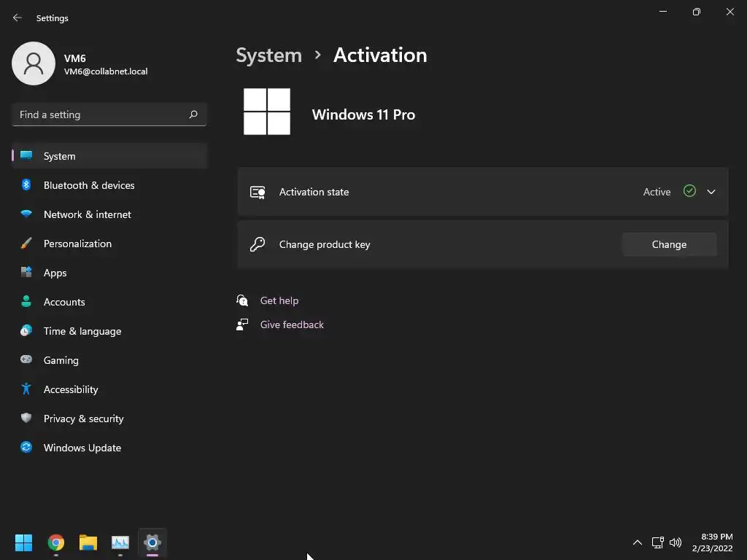The height and width of the screenshot is (560, 747).
Task: Click the VM6@collabnet.local account text
Action: click(106, 71)
